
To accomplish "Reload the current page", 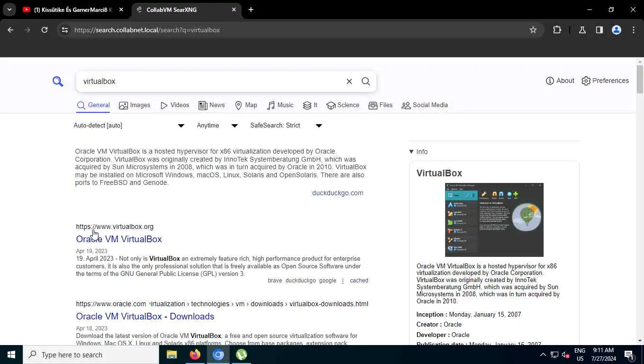I will click(45, 30).
